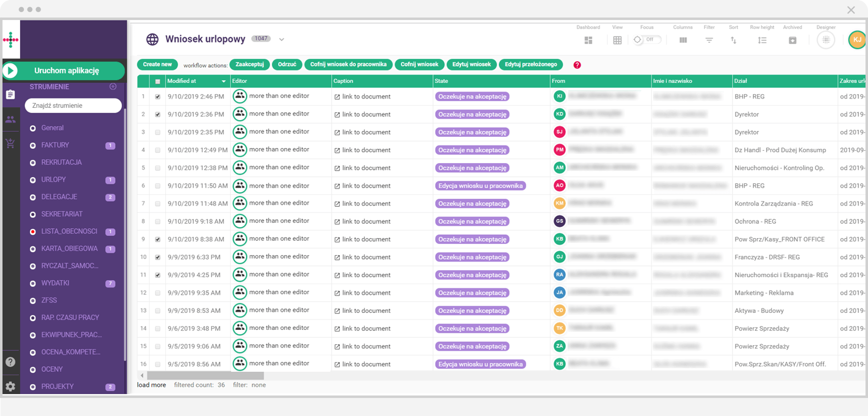The image size is (868, 416).
Task: Click the red help question mark
Action: click(x=577, y=65)
